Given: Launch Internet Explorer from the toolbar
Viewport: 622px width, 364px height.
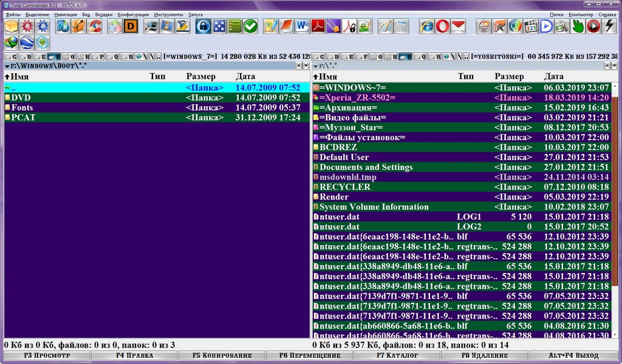Looking at the screenshot, I should pyautogui.click(x=427, y=26).
